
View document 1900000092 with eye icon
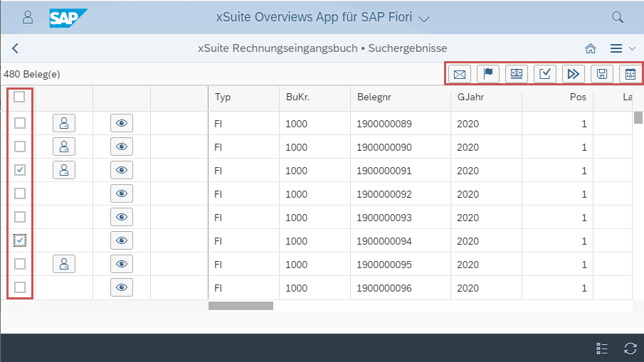[x=122, y=193]
